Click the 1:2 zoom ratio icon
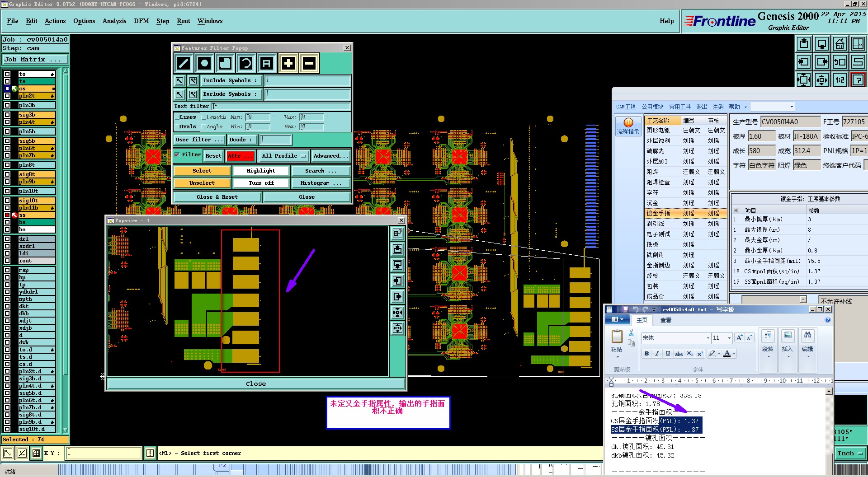 point(840,80)
